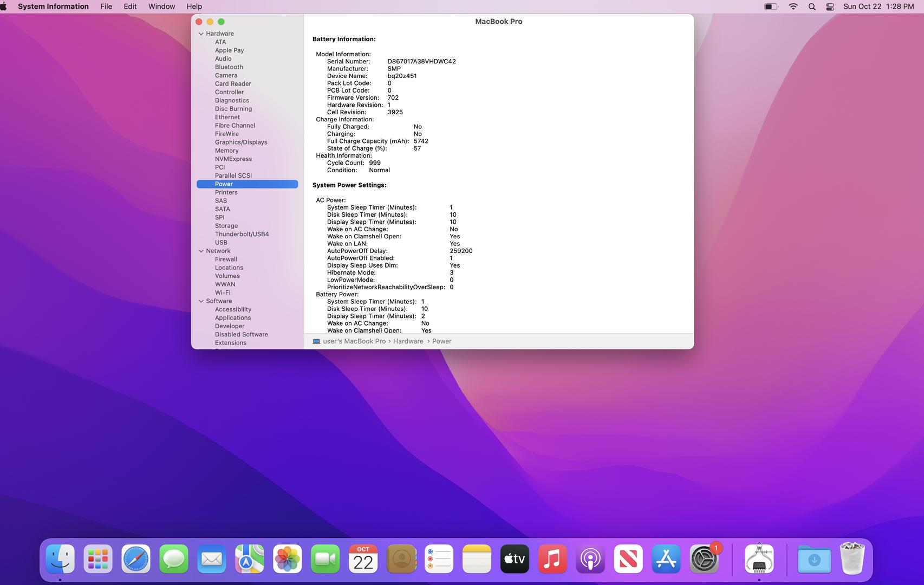The height and width of the screenshot is (585, 924).
Task: Open the File menu
Action: (106, 6)
